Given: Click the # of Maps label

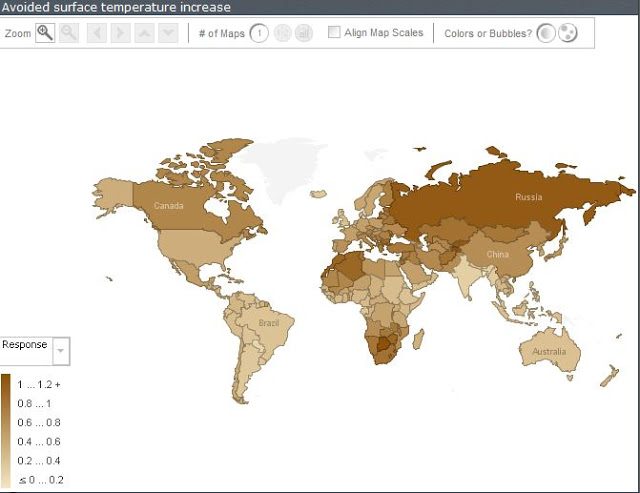Looking at the screenshot, I should click(222, 33).
